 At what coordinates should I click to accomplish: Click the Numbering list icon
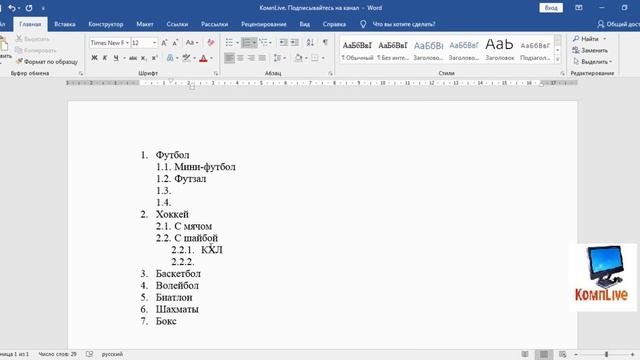pyautogui.click(x=246, y=42)
